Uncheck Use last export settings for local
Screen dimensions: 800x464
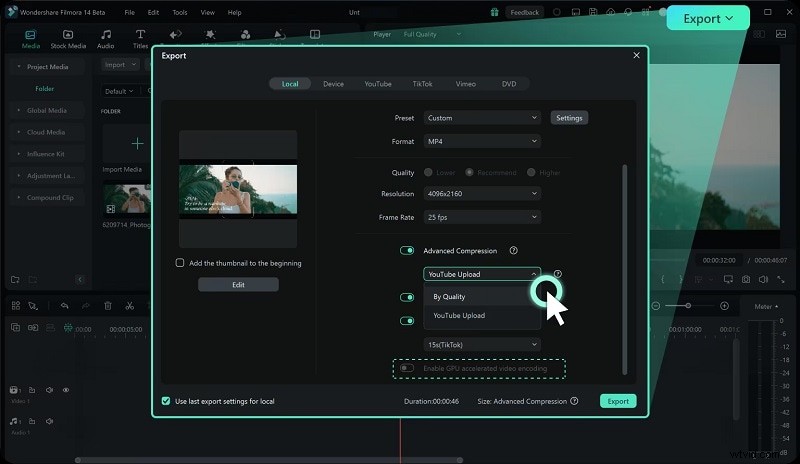pos(166,401)
